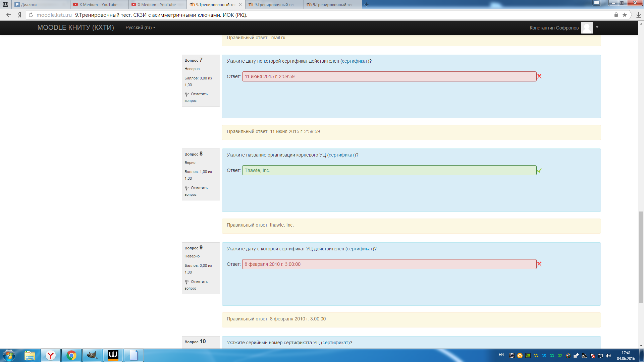Open the downloads arrow icon

point(638,15)
